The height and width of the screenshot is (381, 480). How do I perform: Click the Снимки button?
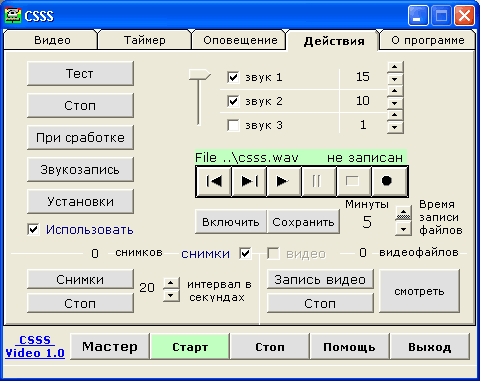80,279
